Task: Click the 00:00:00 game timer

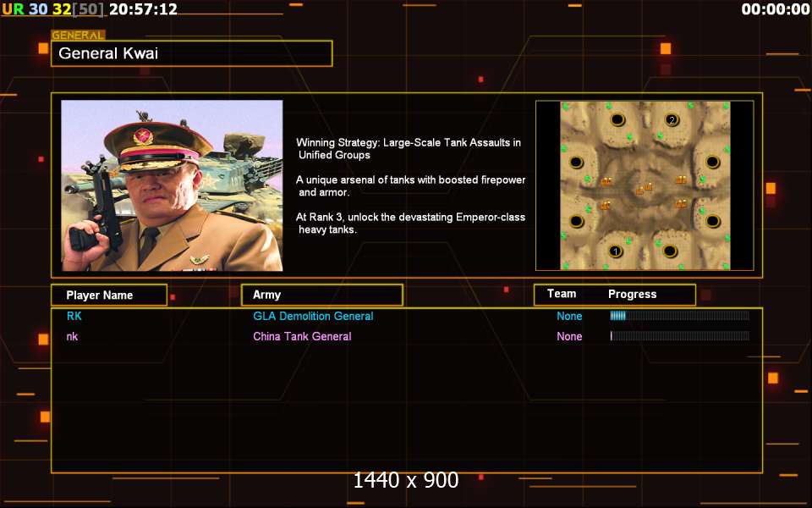Action: coord(776,8)
